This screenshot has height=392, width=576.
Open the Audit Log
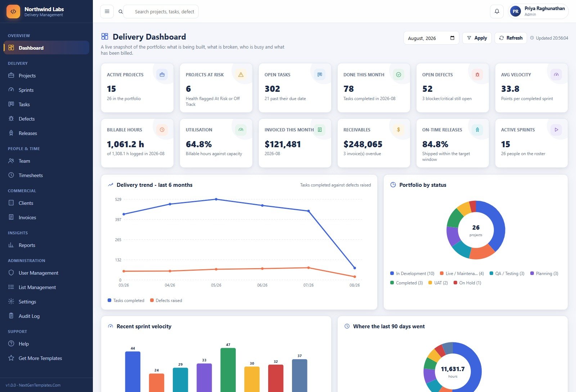click(46, 316)
